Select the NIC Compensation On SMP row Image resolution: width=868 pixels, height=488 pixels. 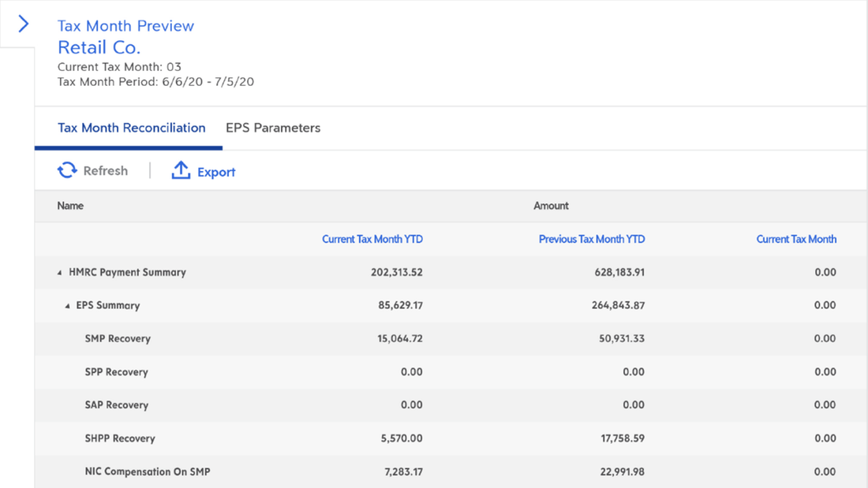[x=147, y=471]
